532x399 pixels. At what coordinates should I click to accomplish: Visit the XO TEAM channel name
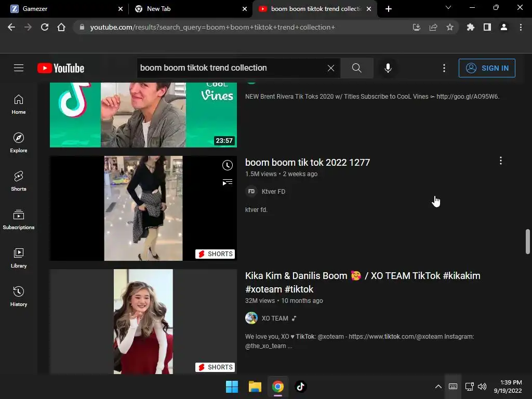pyautogui.click(x=275, y=318)
